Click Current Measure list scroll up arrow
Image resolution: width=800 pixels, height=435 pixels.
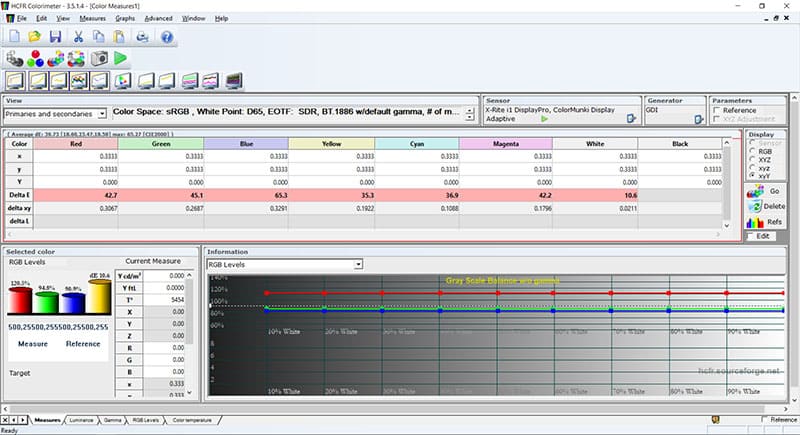click(189, 275)
